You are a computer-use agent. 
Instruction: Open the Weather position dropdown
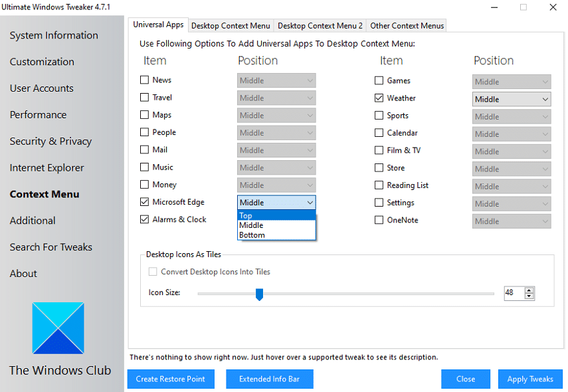coord(512,99)
